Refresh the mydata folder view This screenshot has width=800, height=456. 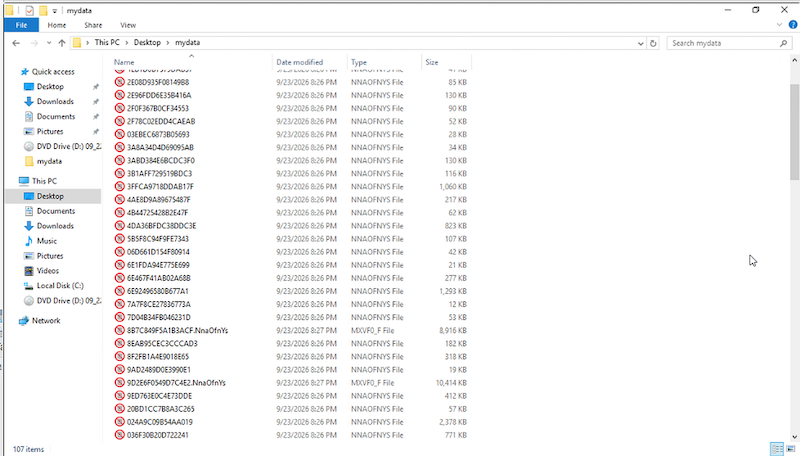(x=653, y=43)
